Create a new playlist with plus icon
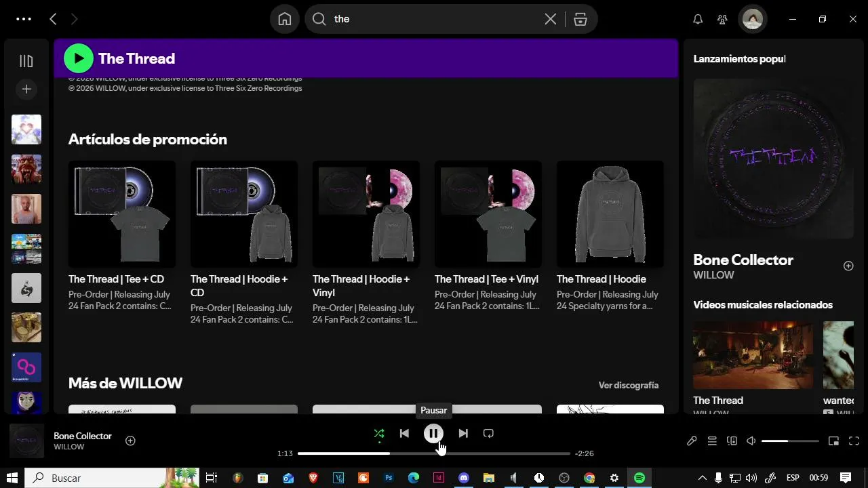The image size is (868, 488). click(x=26, y=89)
